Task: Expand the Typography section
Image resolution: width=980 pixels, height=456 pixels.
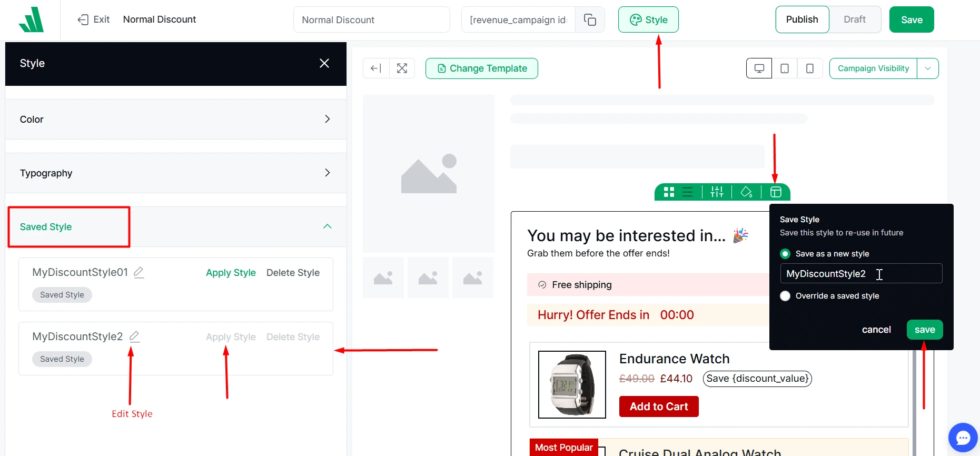Action: point(175,173)
